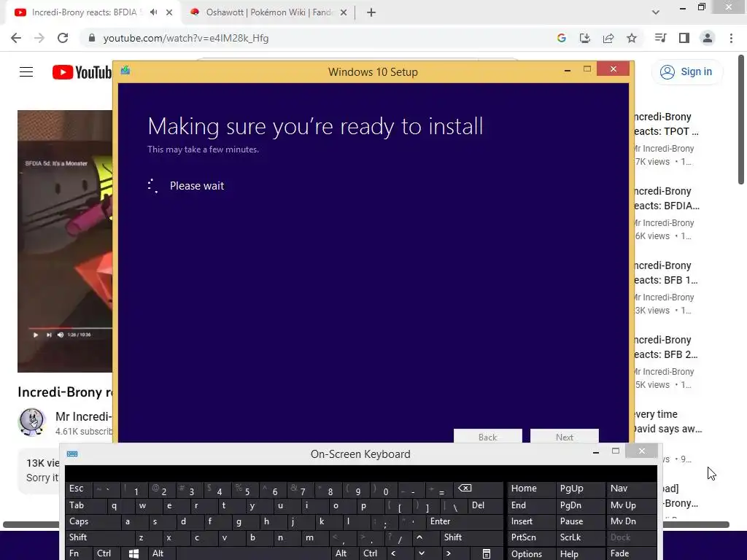Click the up arrow key on keyboard
The width and height of the screenshot is (747, 560).
pos(425,537)
